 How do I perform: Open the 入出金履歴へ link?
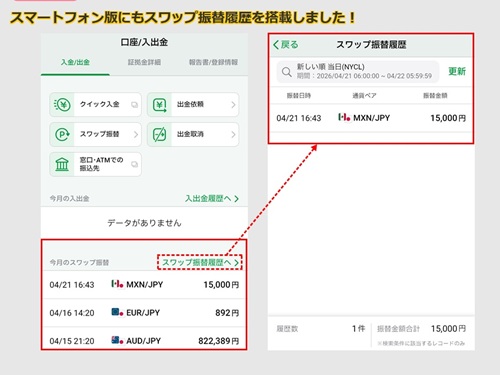point(212,199)
